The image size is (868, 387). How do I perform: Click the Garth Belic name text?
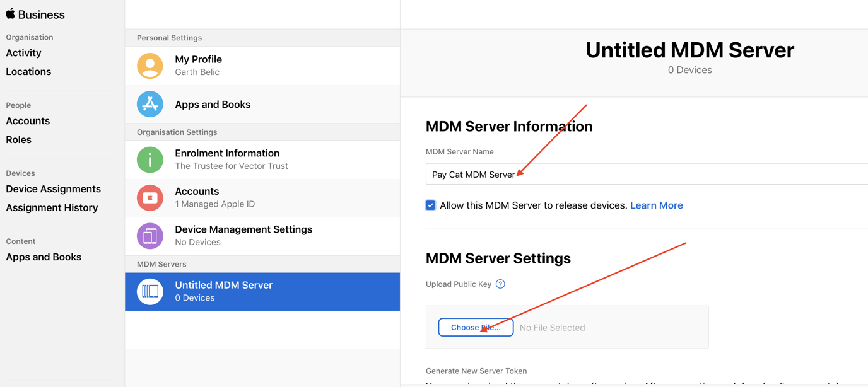point(197,72)
